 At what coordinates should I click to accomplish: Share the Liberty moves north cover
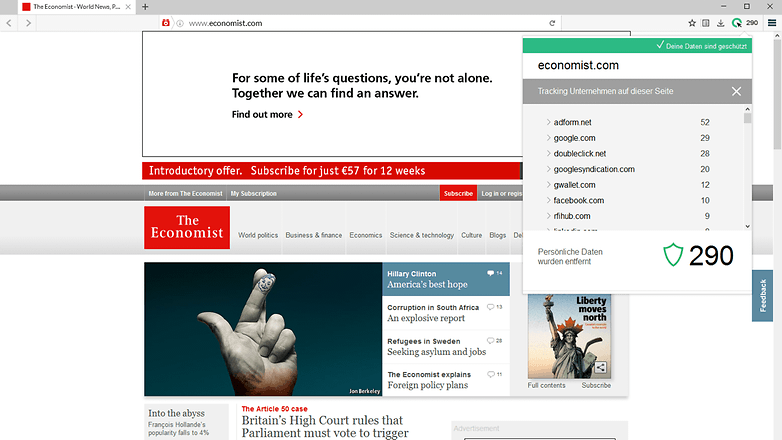coord(600,368)
